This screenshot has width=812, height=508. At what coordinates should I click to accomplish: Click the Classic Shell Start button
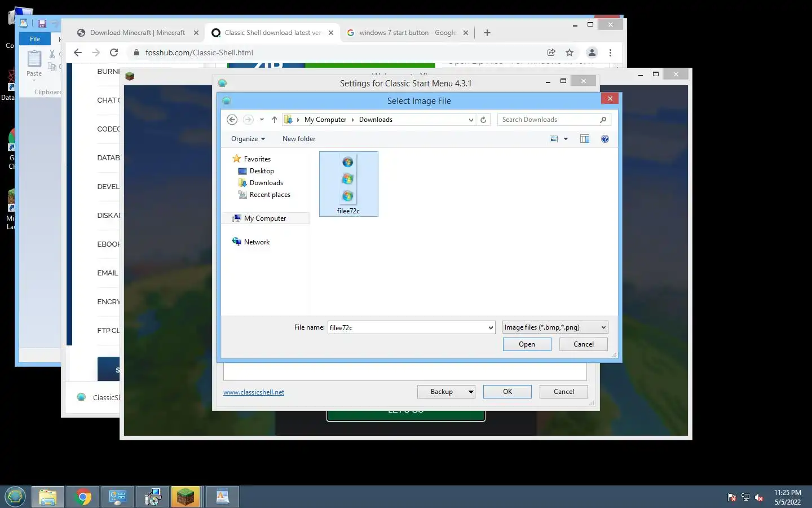[15, 497]
